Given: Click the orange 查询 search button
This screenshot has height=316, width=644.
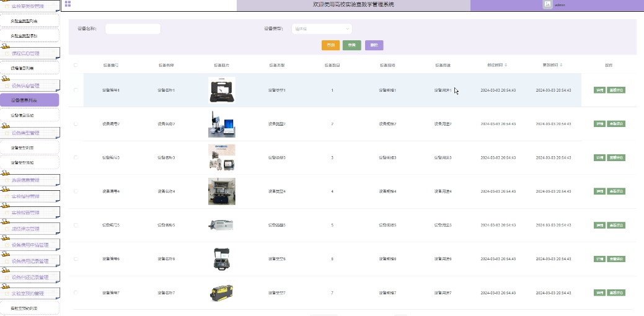Looking at the screenshot, I should (330, 45).
